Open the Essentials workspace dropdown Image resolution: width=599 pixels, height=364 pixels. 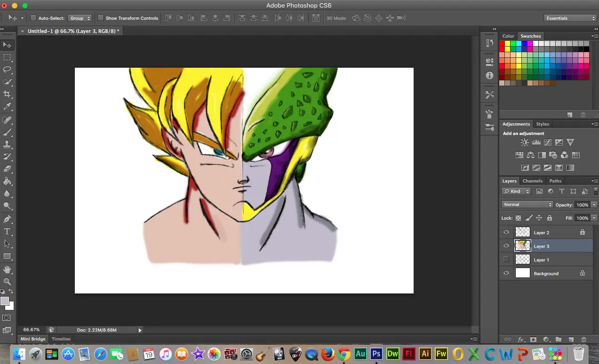click(x=570, y=18)
